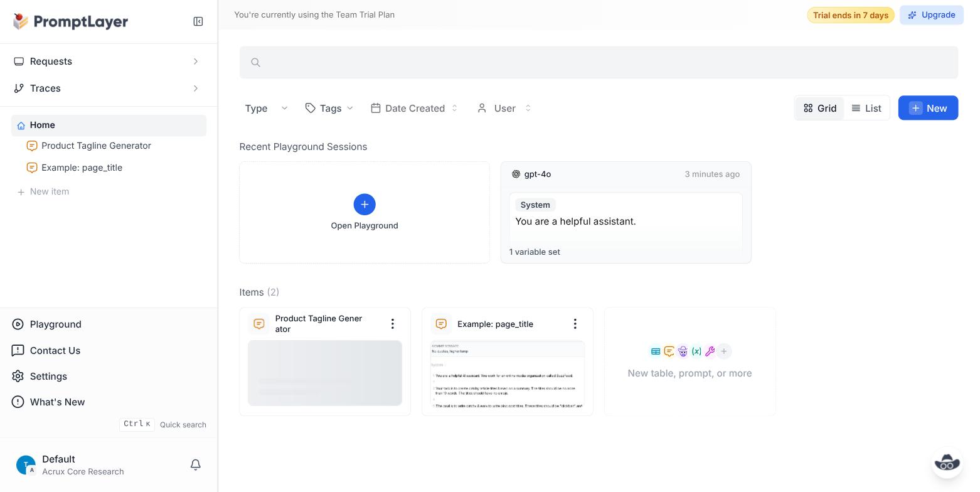Click prompt icon on Product Tagline Generator card

(259, 324)
